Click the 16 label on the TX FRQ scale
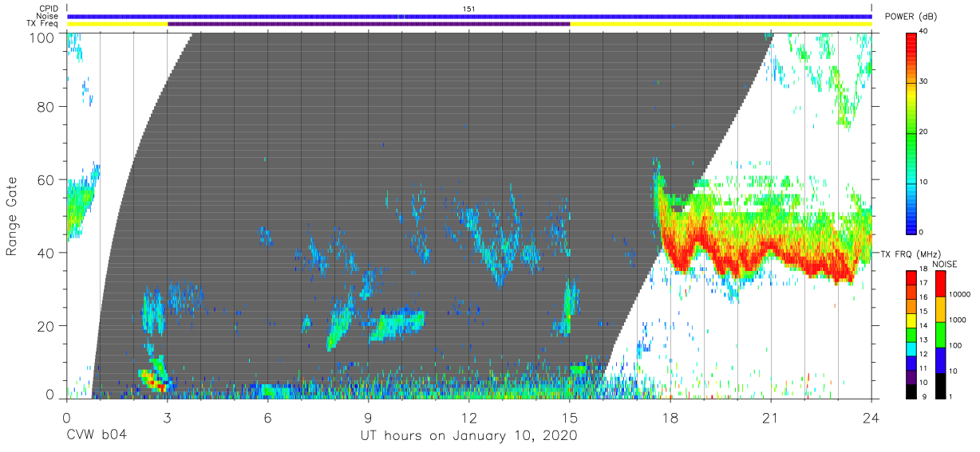The height and width of the screenshot is (452, 980). click(x=923, y=297)
